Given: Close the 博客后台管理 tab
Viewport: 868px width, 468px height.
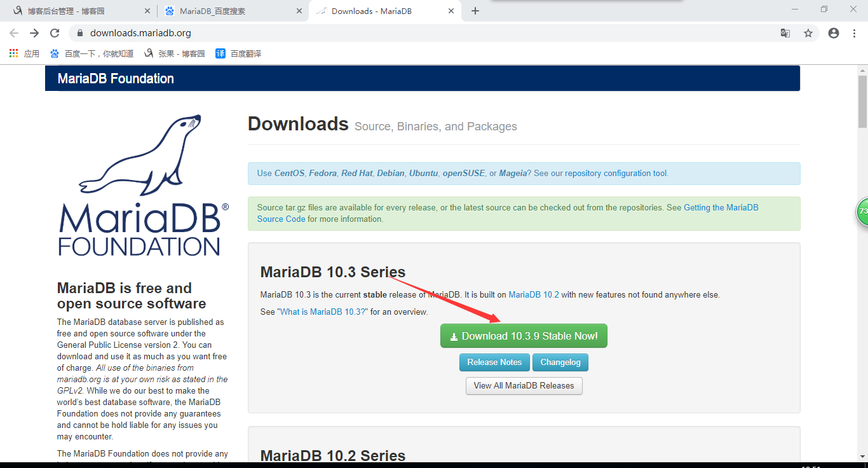Looking at the screenshot, I should (x=147, y=11).
